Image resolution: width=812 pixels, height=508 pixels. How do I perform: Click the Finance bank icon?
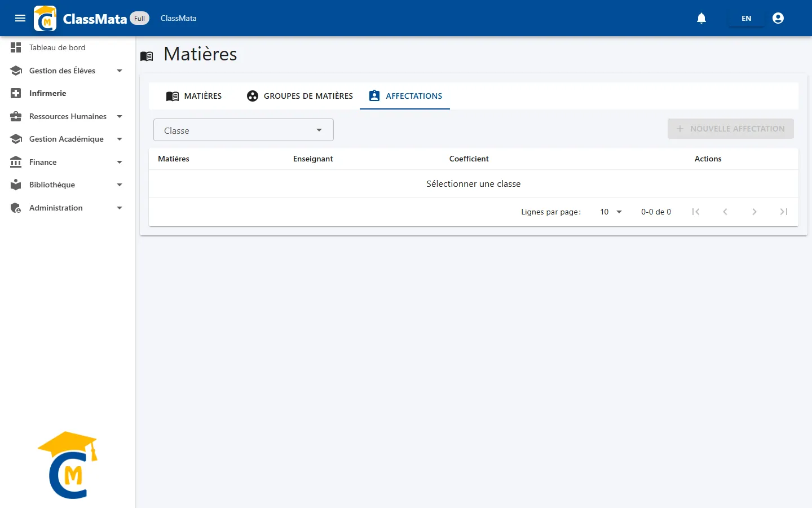[x=16, y=162]
